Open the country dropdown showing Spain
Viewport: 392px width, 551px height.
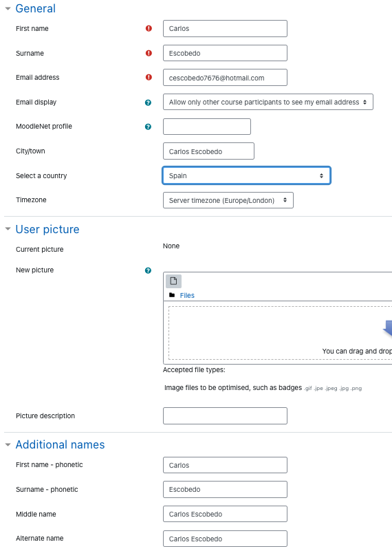click(246, 175)
